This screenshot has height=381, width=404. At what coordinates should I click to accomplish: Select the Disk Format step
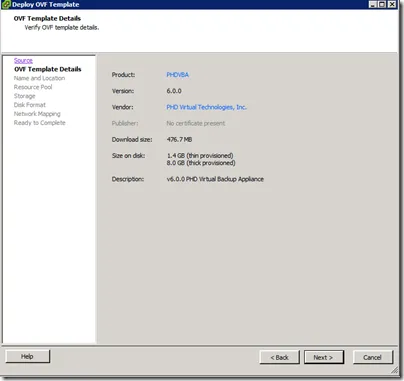30,105
